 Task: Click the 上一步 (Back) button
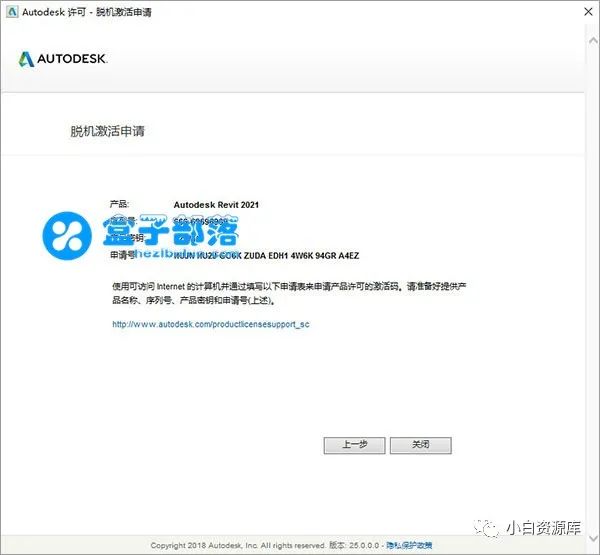pyautogui.click(x=354, y=445)
